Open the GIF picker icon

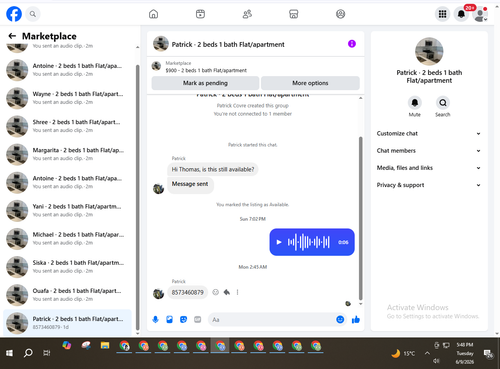[x=198, y=320]
